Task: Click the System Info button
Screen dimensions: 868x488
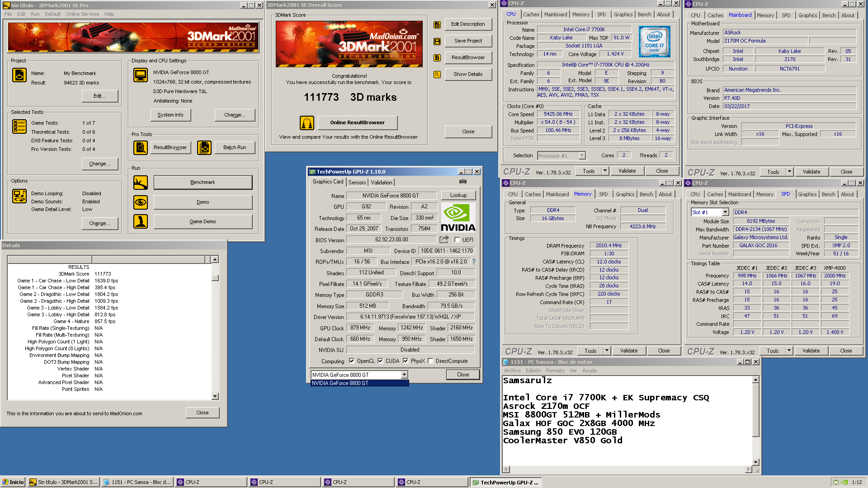Action: (170, 115)
